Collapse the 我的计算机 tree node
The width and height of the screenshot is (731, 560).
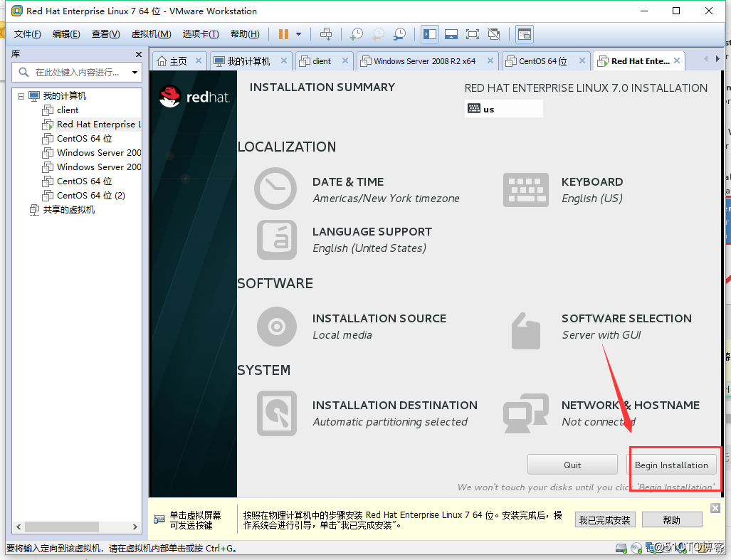coord(21,97)
